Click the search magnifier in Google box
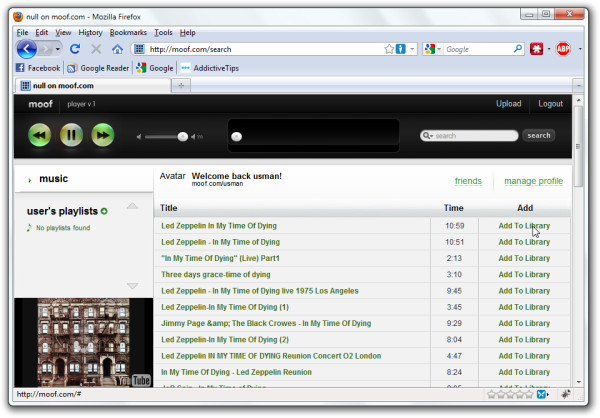 [x=517, y=49]
